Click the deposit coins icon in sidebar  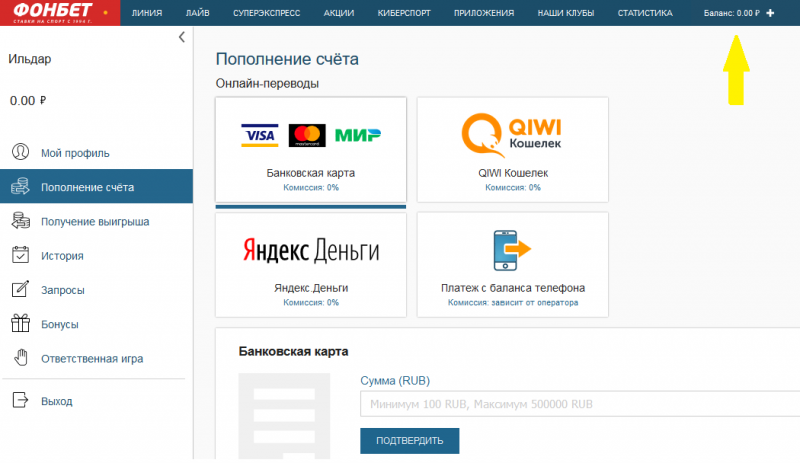[x=20, y=186]
